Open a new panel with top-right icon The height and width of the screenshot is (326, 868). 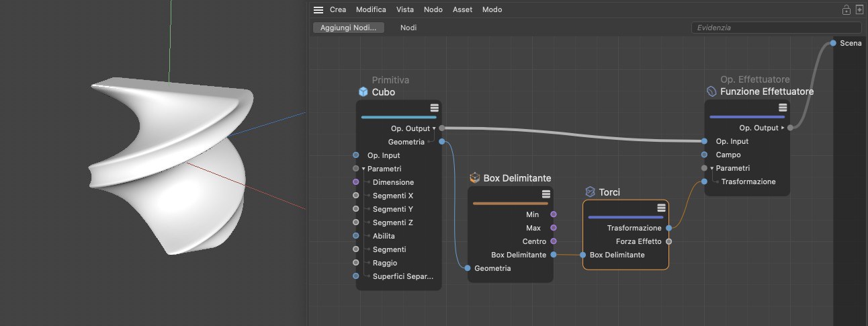(859, 10)
